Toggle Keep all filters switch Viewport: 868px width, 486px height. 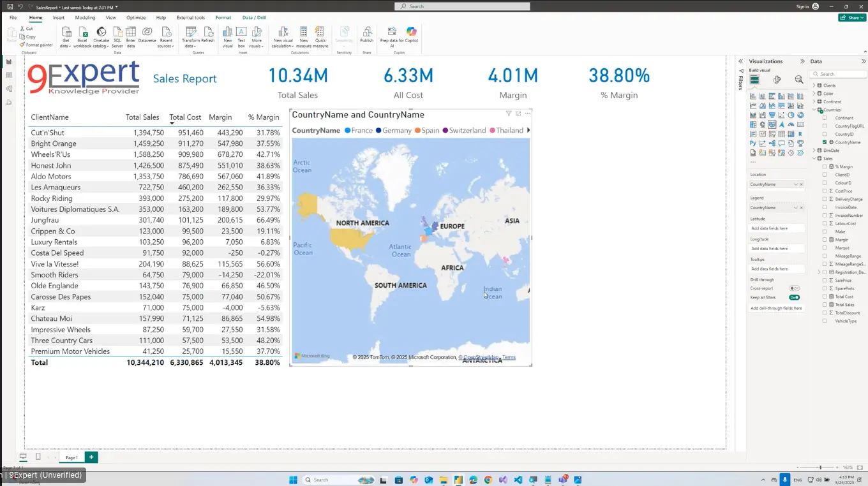pyautogui.click(x=795, y=297)
